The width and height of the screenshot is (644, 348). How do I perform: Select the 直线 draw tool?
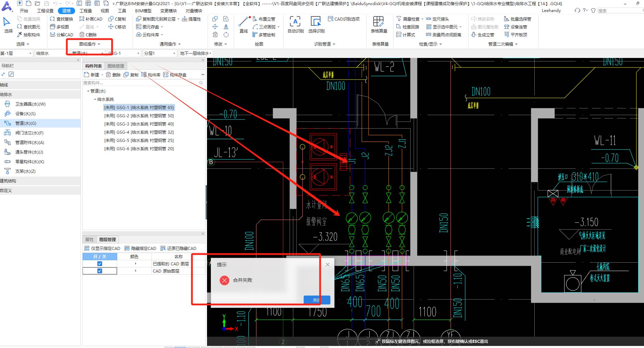pos(243,25)
